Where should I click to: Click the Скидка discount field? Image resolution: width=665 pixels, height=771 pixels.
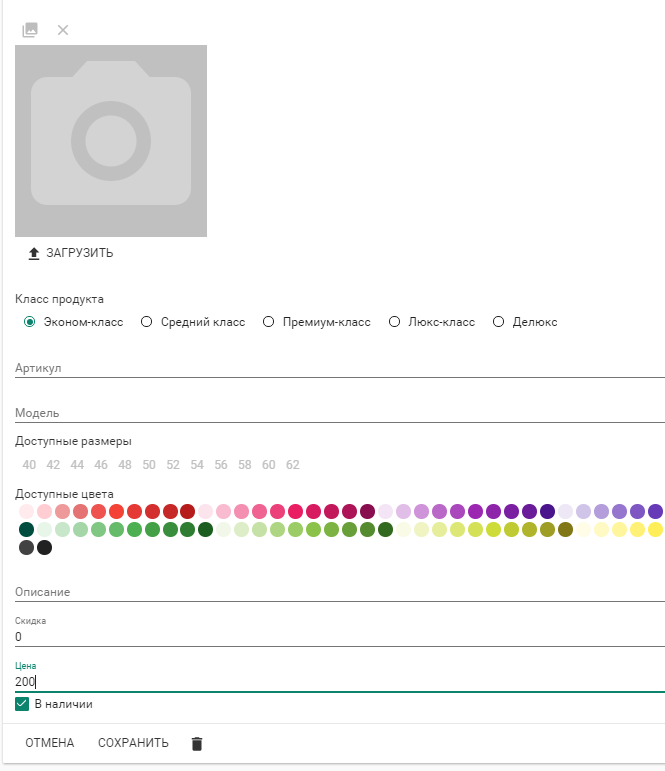pos(339,636)
